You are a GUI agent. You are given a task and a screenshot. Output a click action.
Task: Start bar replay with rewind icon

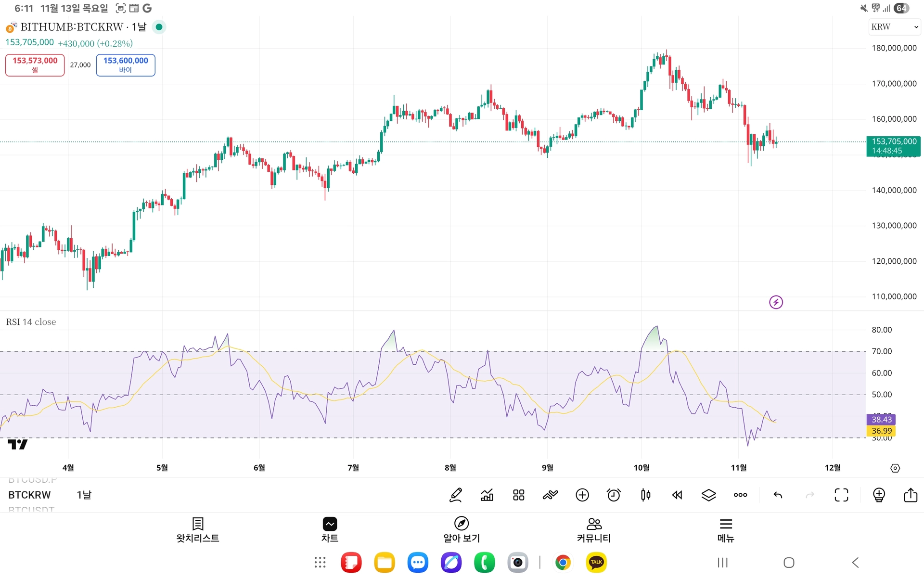tap(677, 495)
